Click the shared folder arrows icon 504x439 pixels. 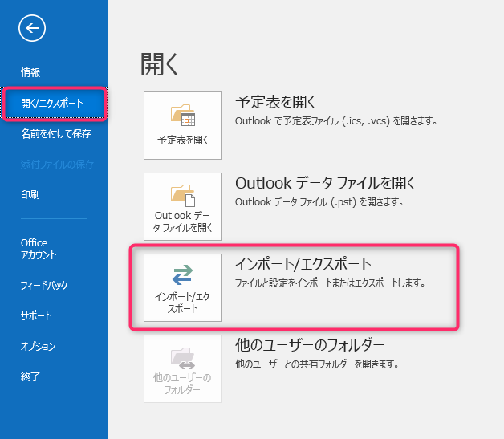(182, 358)
